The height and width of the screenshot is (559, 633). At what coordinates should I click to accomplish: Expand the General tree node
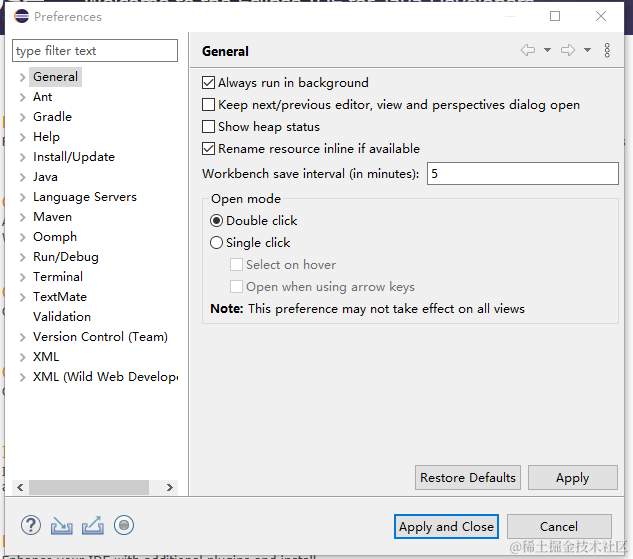pyautogui.click(x=23, y=77)
